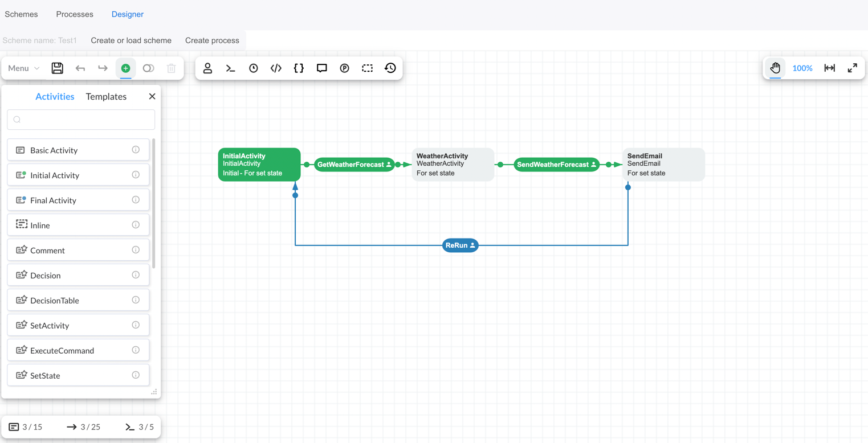Show info for ExecuteCommand
The width and height of the screenshot is (868, 443).
136,350
